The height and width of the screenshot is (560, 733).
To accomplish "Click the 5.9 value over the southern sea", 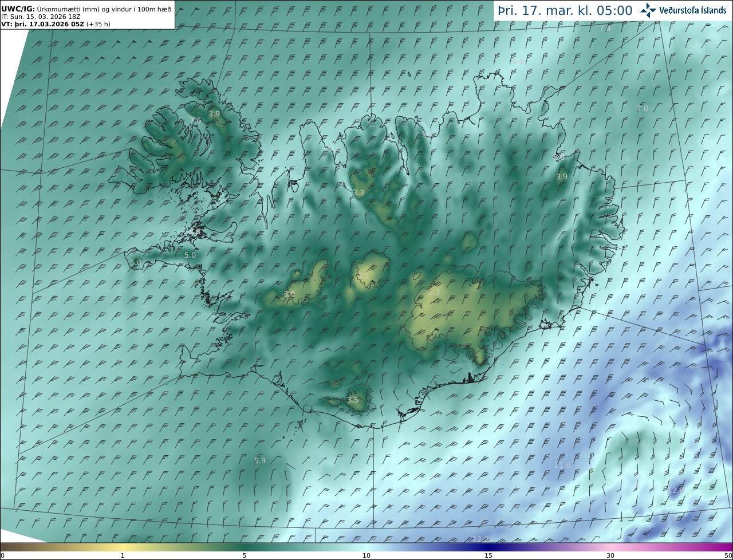I will coord(259,460).
